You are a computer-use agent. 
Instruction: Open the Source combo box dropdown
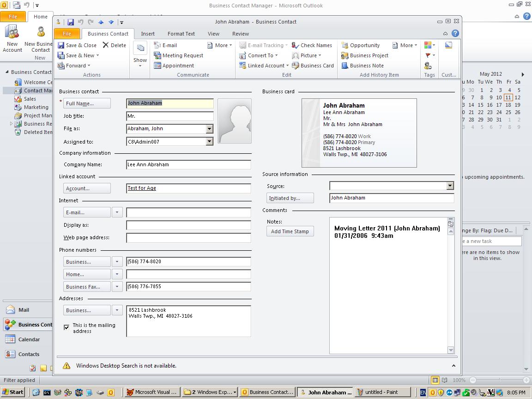click(450, 186)
